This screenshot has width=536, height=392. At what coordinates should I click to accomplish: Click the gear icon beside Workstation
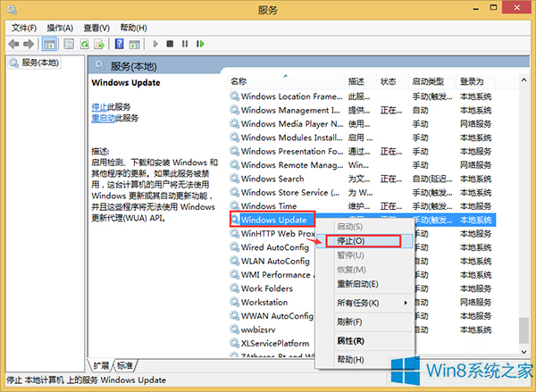[x=234, y=302]
